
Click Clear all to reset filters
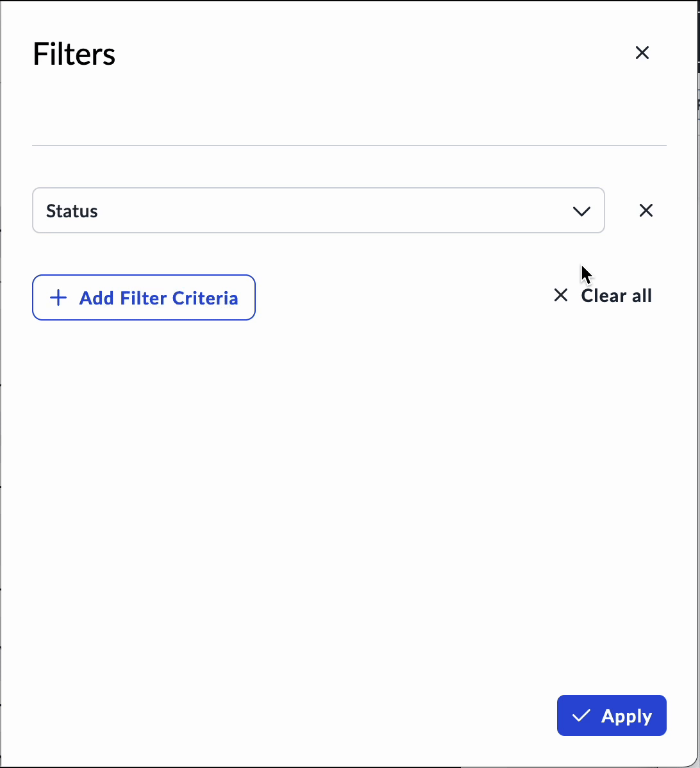pyautogui.click(x=601, y=295)
